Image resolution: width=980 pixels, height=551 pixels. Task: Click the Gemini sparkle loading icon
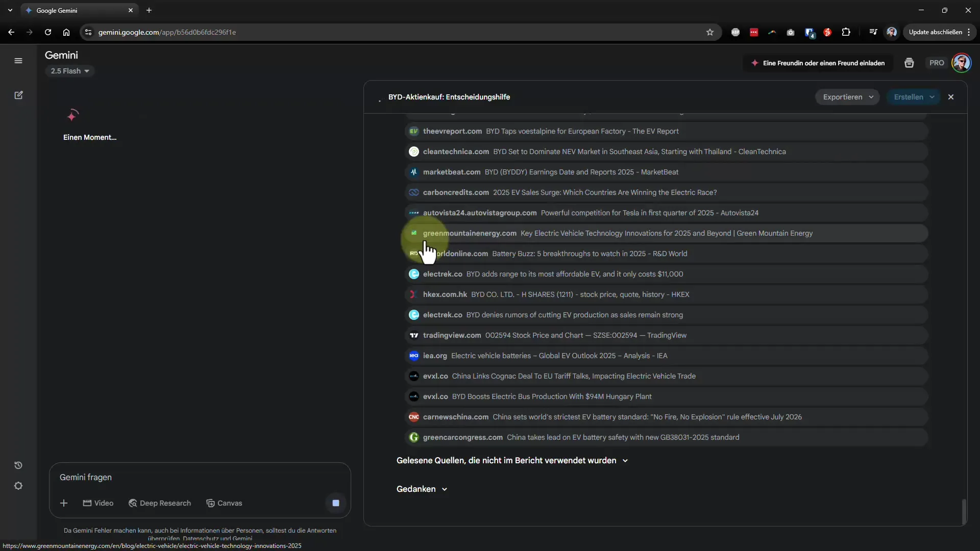[x=73, y=115]
